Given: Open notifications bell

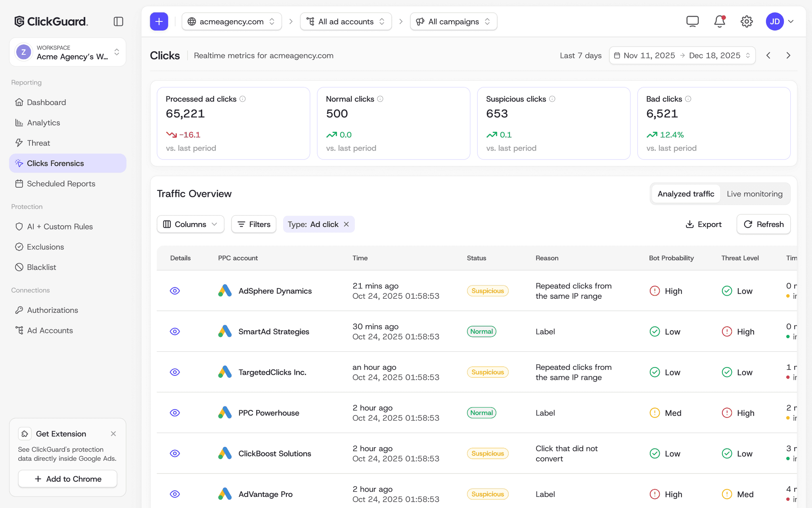Looking at the screenshot, I should (720, 21).
